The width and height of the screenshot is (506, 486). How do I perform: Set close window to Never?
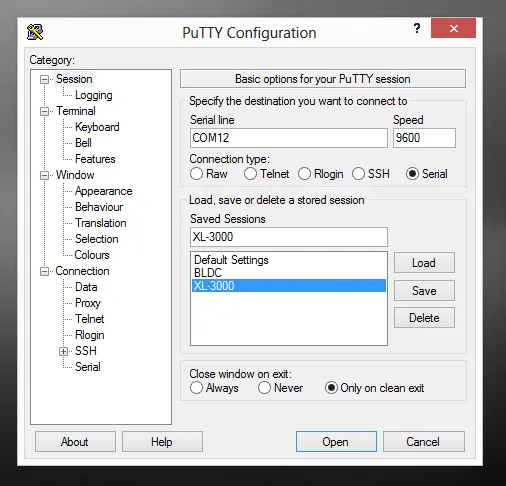(264, 388)
